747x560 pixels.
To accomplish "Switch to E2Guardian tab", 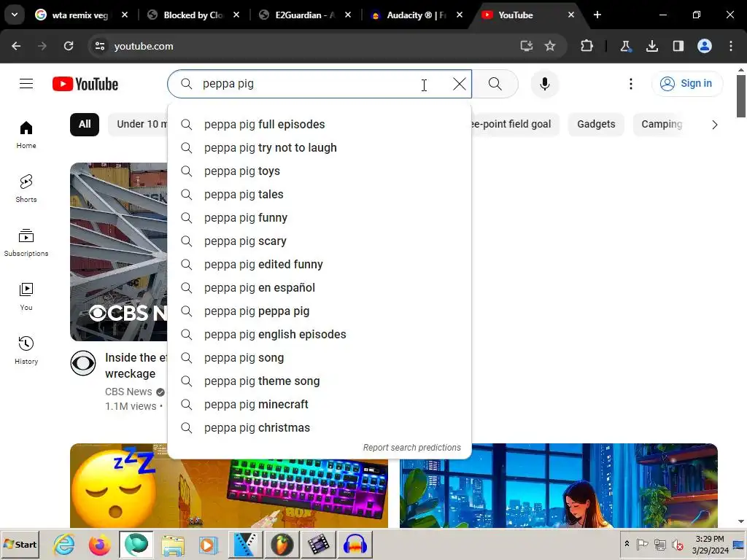I will 305,15.
